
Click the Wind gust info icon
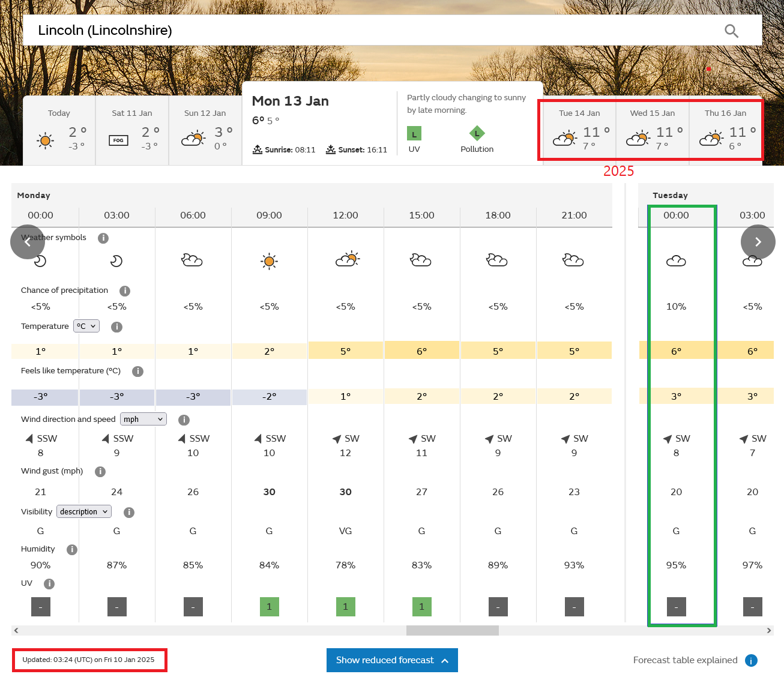(100, 472)
